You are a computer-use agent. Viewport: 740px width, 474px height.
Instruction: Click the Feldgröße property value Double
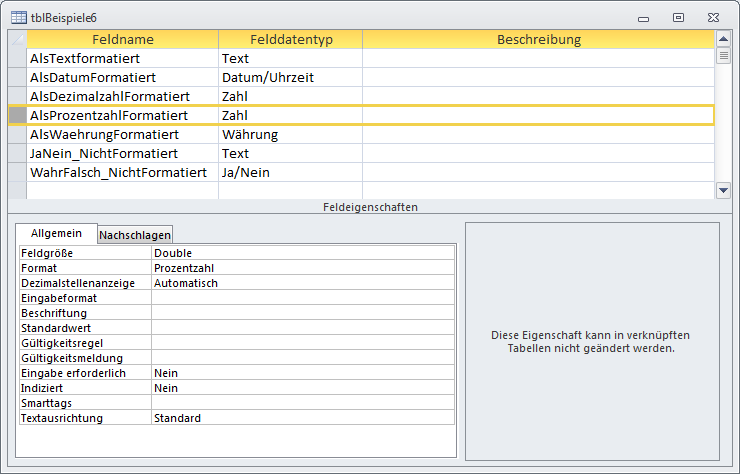[x=302, y=253]
